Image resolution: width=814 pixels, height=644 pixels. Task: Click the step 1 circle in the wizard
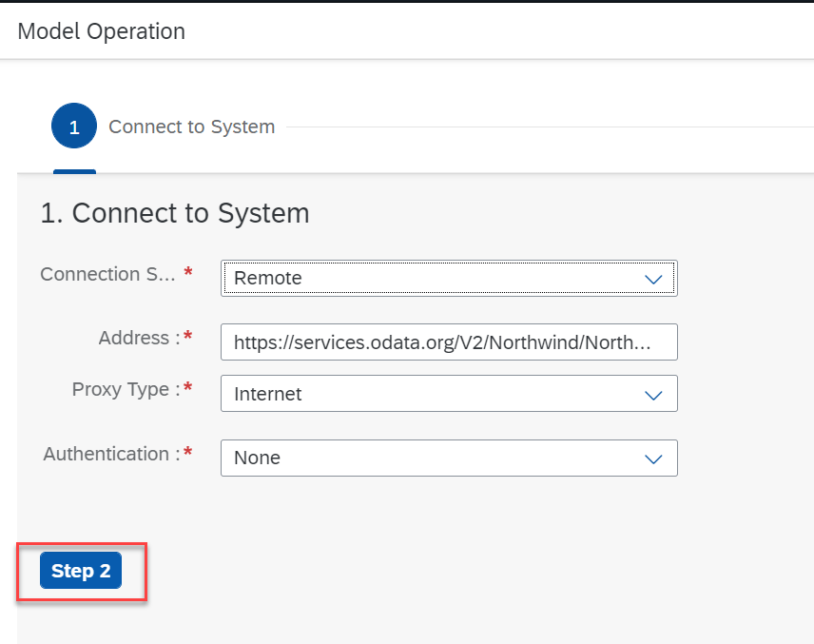click(x=74, y=127)
